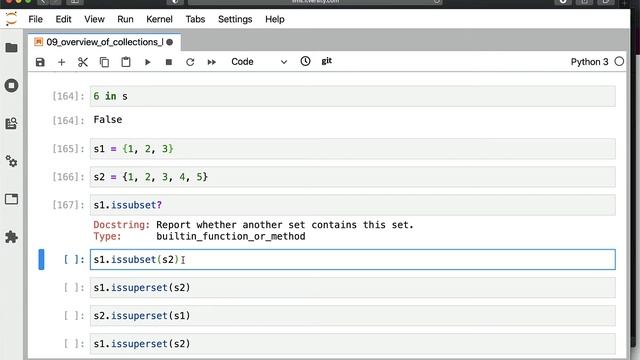Screen dimensions: 640x360
Task: Click the False output text
Action: tap(108, 120)
